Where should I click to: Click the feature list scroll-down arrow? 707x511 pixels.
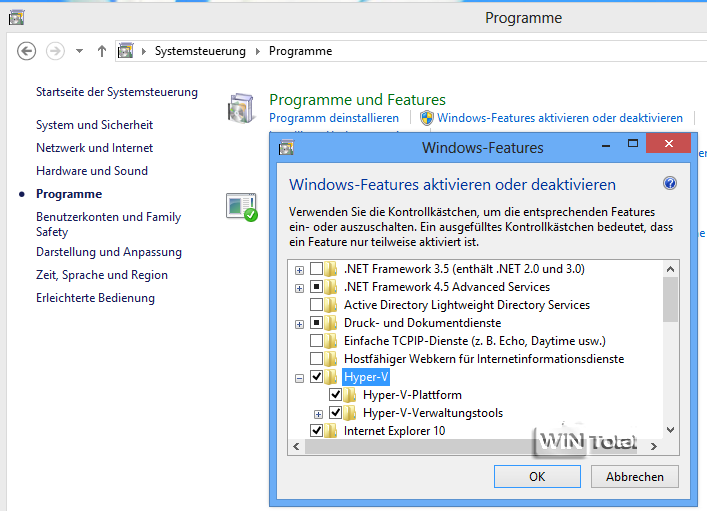(x=670, y=430)
